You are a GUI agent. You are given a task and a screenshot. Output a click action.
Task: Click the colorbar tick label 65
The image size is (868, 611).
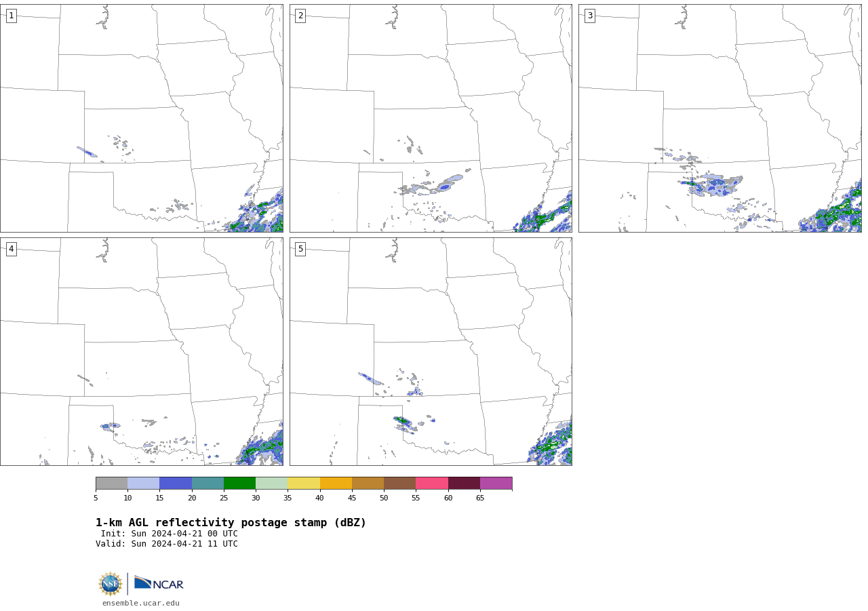480,498
